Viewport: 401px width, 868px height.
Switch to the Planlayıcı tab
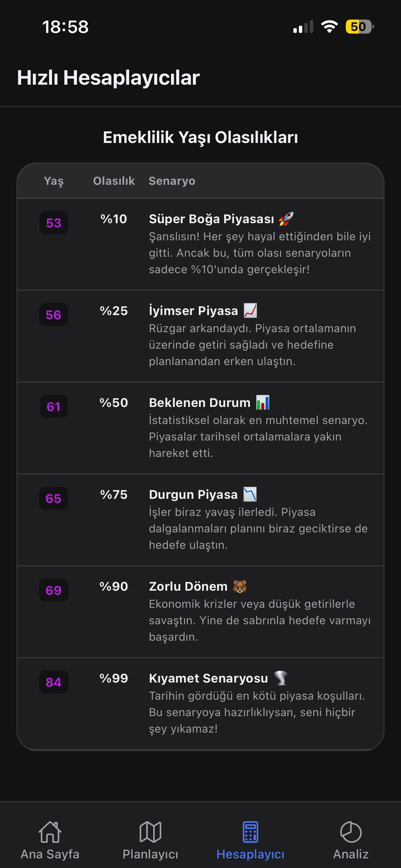[150, 840]
